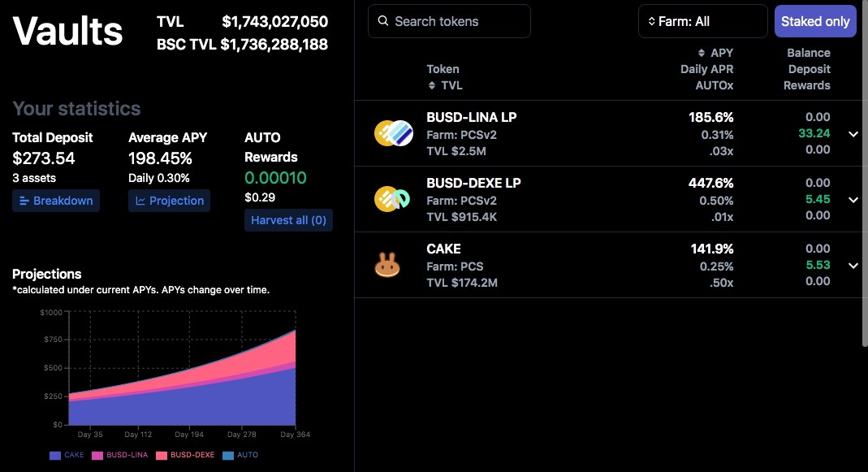This screenshot has width=868, height=472.
Task: Click the Harvest all (0) button
Action: [288, 220]
